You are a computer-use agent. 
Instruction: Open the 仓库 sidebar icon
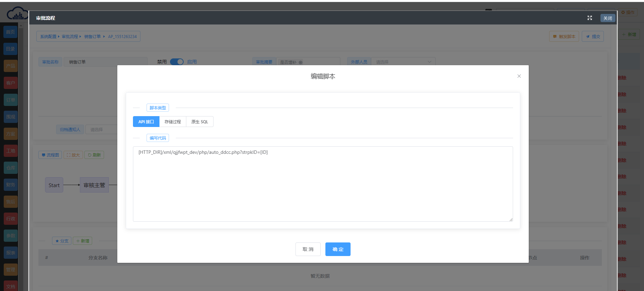(x=11, y=168)
